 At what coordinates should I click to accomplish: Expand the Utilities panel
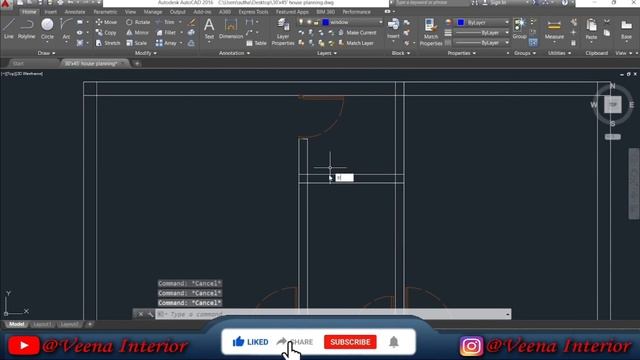coord(559,53)
